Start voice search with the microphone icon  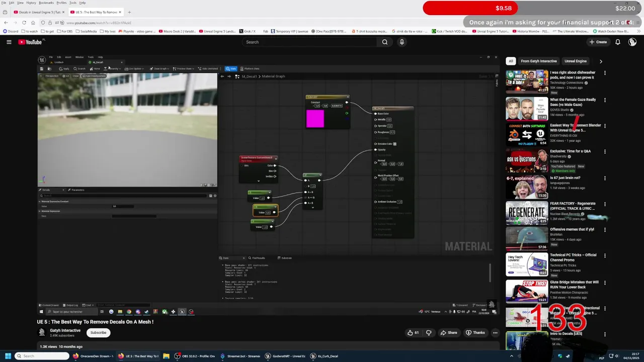[x=401, y=42]
